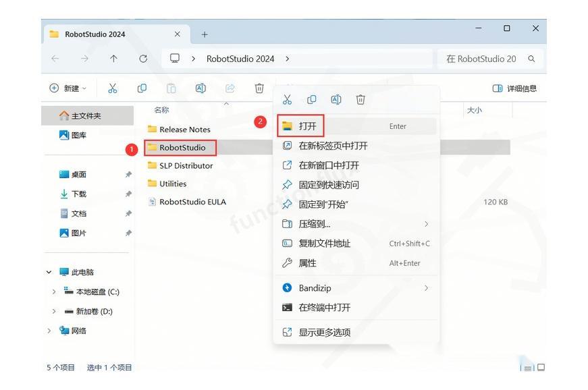This screenshot has height=390, width=588.
Task: Choose 显示更多选项 in the context menu
Action: pyautogui.click(x=356, y=332)
